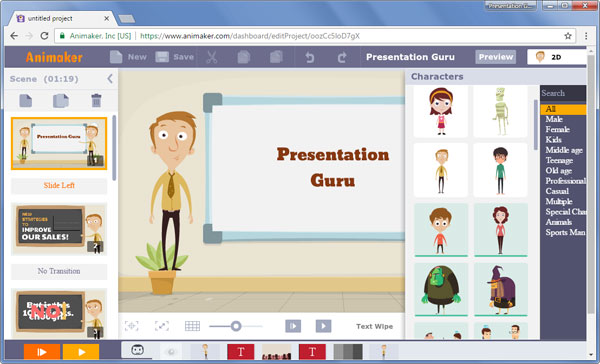Choose the boy in green shirt character
Screen dimensions: 600x364
tap(500, 171)
